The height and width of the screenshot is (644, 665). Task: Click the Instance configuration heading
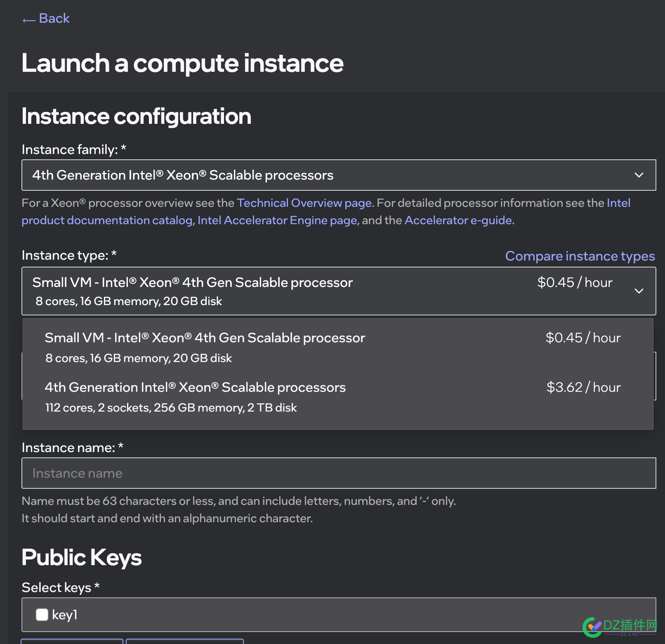[137, 116]
